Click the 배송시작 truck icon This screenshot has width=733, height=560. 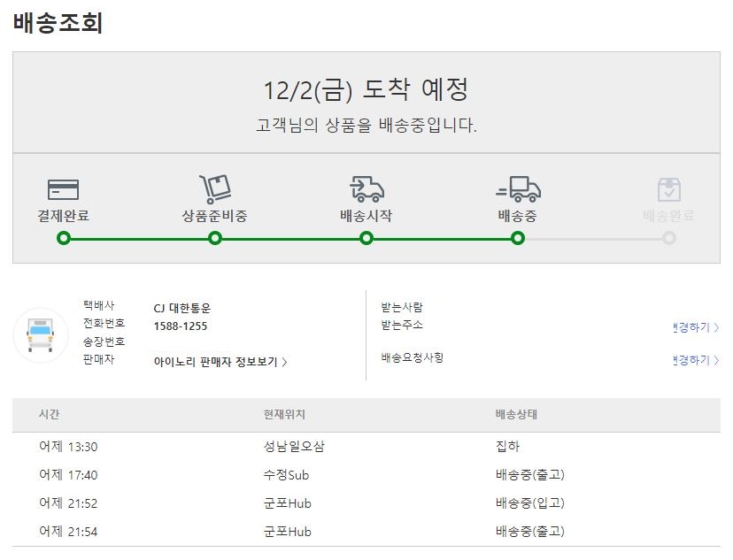tap(367, 188)
